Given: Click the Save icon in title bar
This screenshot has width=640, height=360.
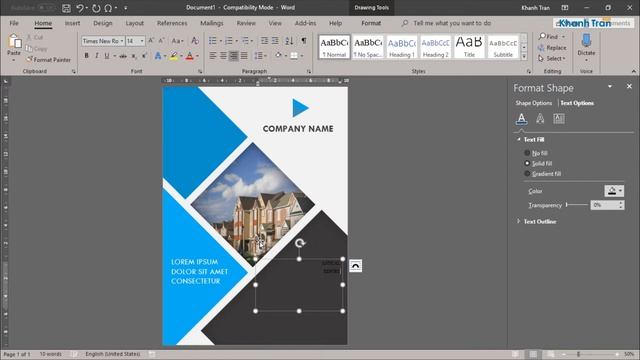Looking at the screenshot, I should coord(66,8).
